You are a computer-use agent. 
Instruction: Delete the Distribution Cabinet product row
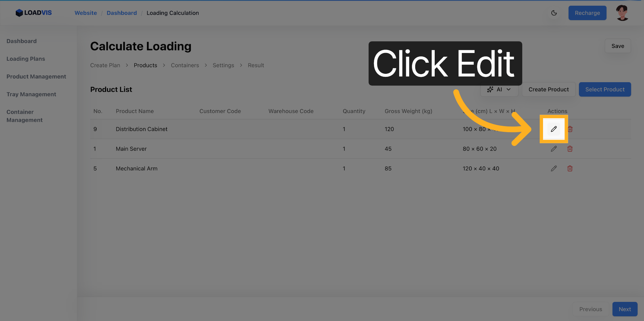coord(570,129)
